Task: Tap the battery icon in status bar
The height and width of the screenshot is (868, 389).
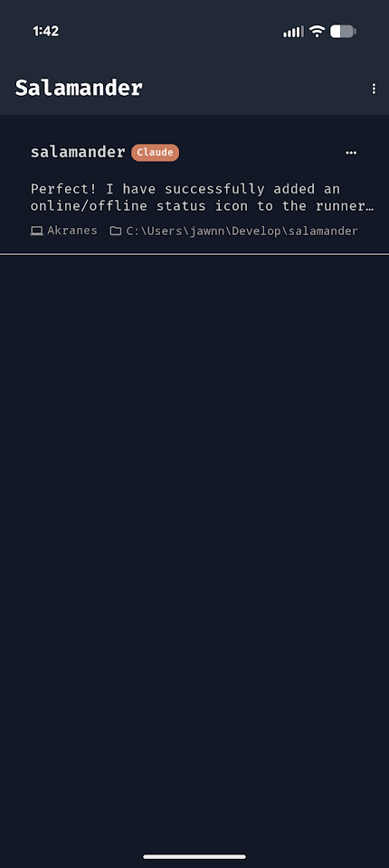Action: click(x=343, y=32)
